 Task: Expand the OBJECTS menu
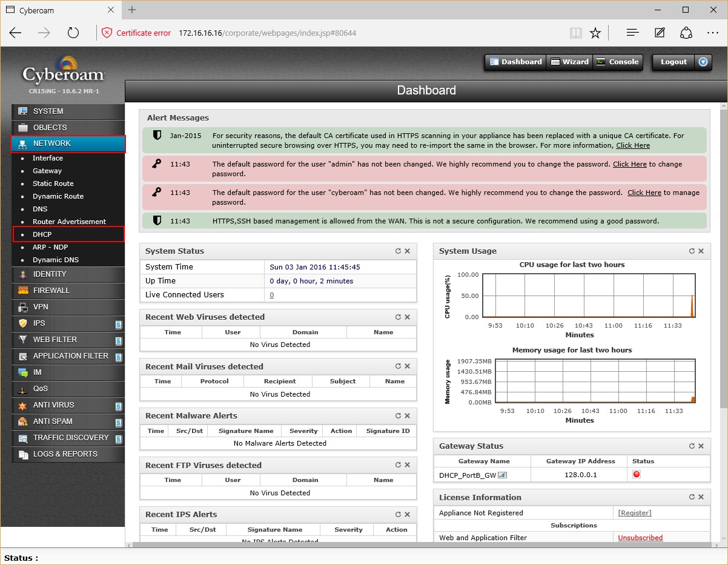pos(68,127)
